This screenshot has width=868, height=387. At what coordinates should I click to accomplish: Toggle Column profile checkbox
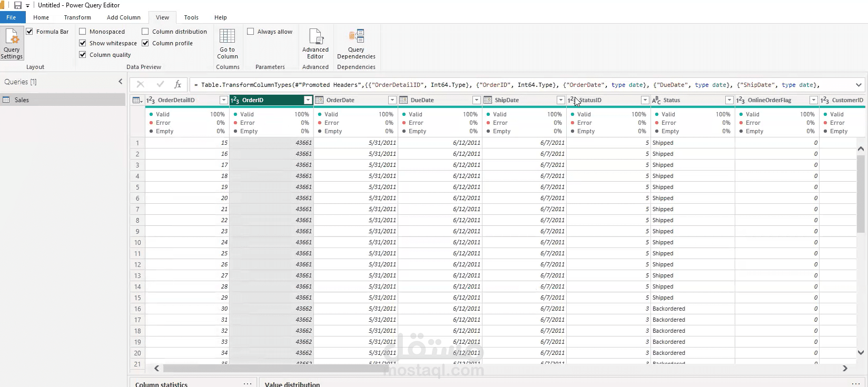tap(145, 43)
